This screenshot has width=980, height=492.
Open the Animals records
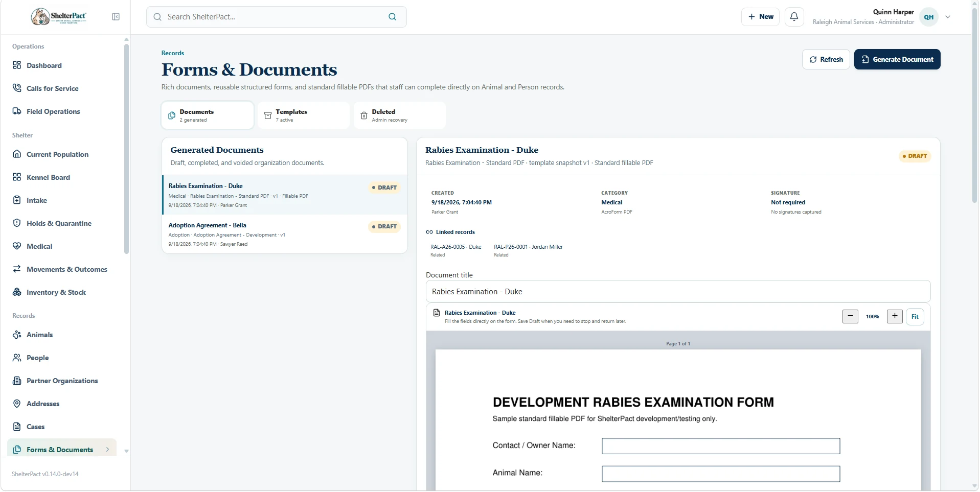coord(62,335)
